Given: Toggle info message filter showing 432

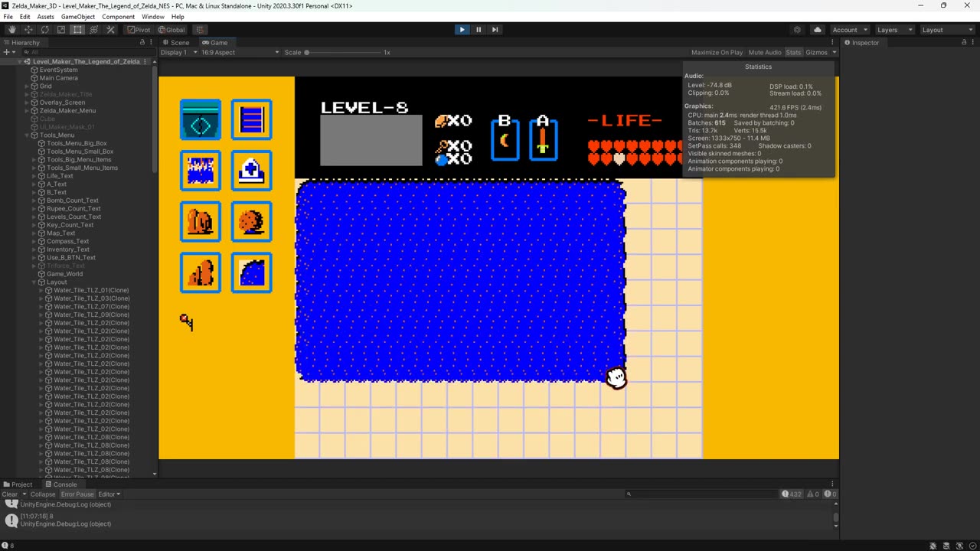Looking at the screenshot, I should click(x=792, y=494).
